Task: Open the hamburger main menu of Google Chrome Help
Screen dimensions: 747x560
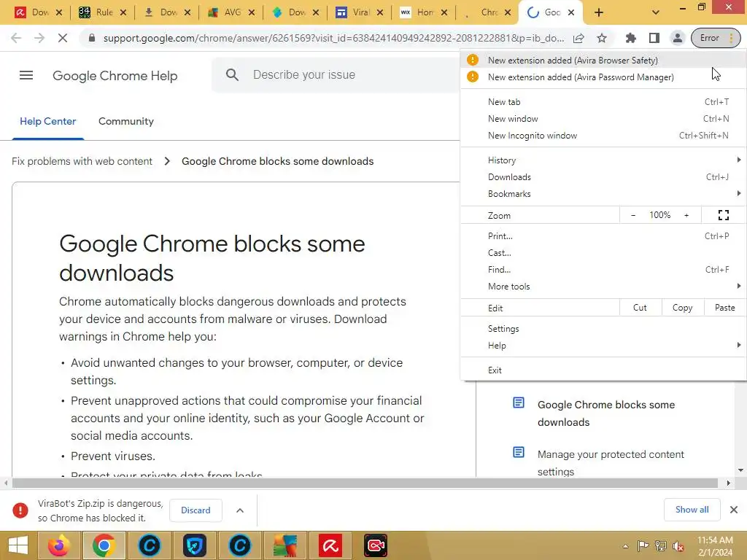Action: coord(26,75)
